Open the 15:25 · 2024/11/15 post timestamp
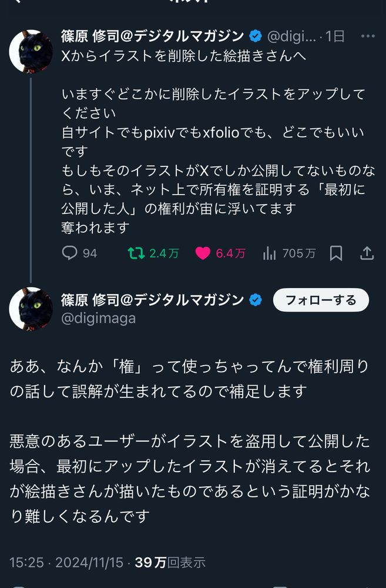The width and height of the screenshot is (386, 588). tap(66, 562)
